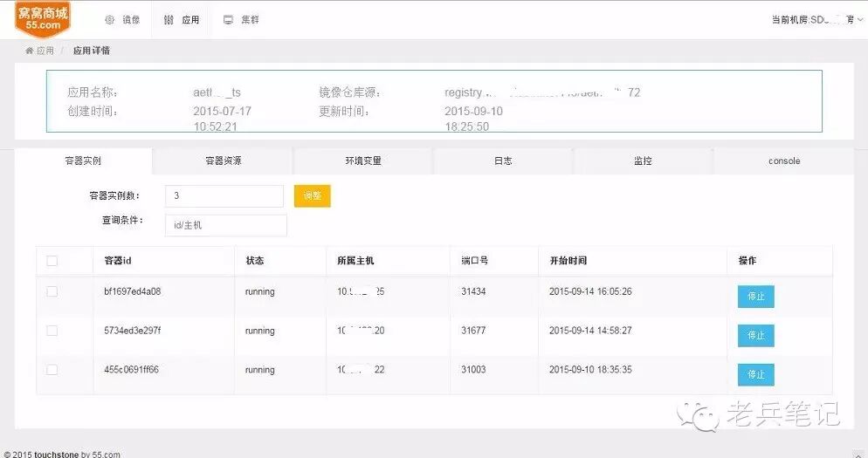
Task: Check the box for container 455c0691ff66
Action: click(x=52, y=370)
